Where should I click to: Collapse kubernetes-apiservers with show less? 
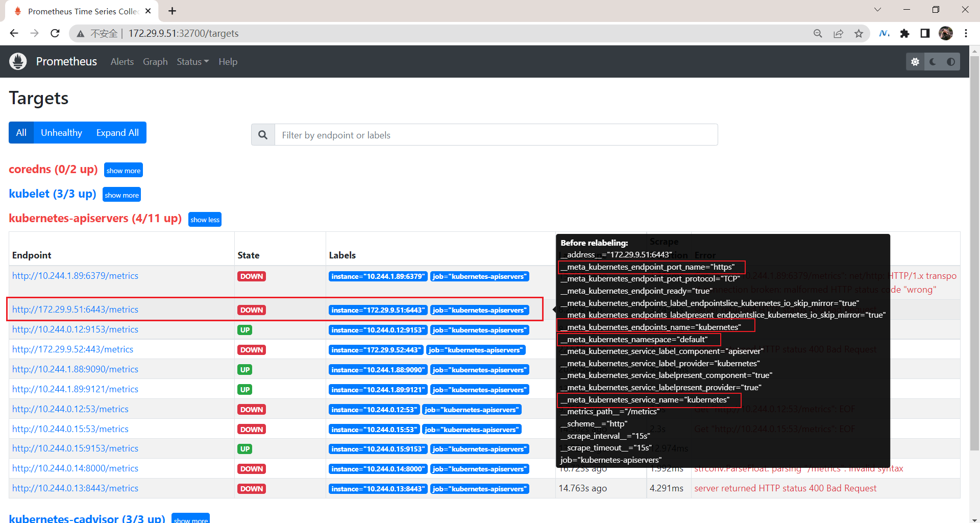coord(205,219)
